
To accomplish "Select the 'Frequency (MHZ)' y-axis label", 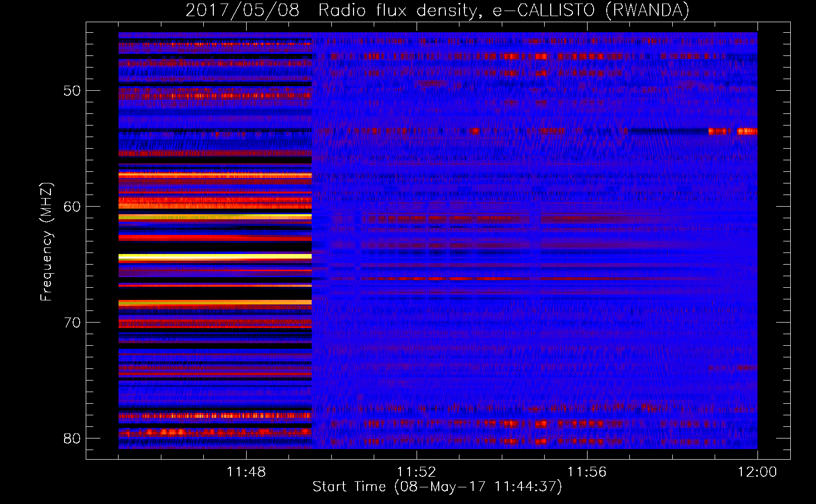I will 46,242.
